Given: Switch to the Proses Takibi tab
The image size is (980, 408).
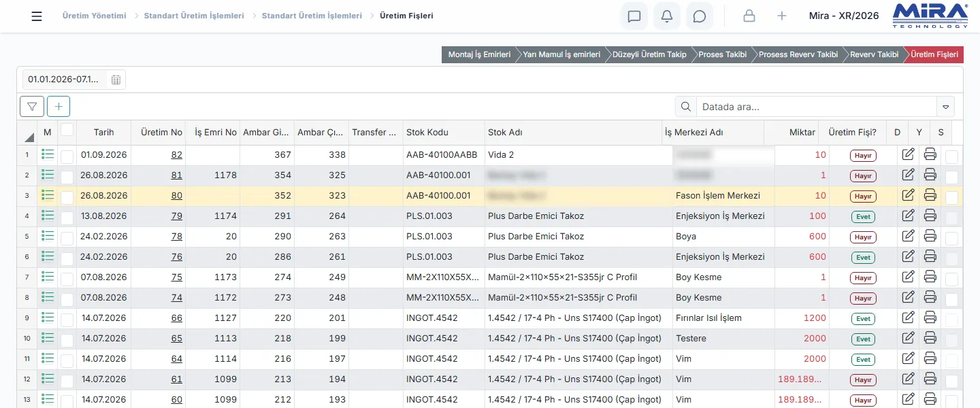Looking at the screenshot, I should tap(722, 54).
